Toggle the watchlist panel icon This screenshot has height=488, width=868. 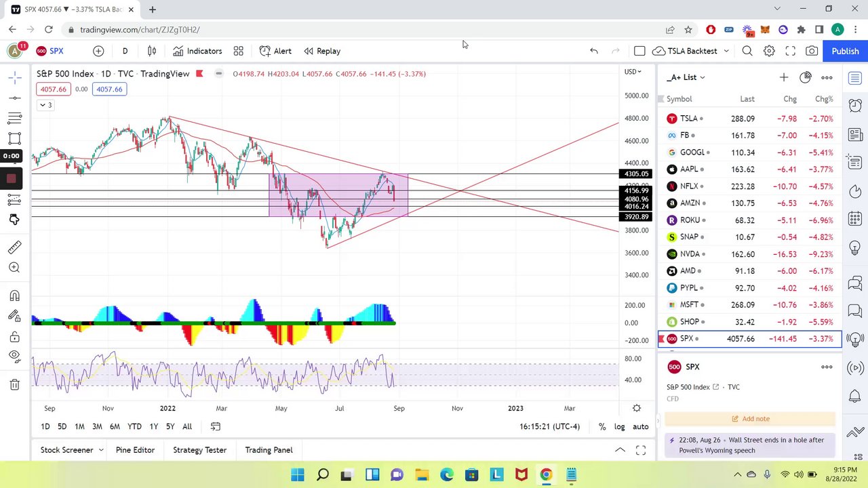point(855,78)
